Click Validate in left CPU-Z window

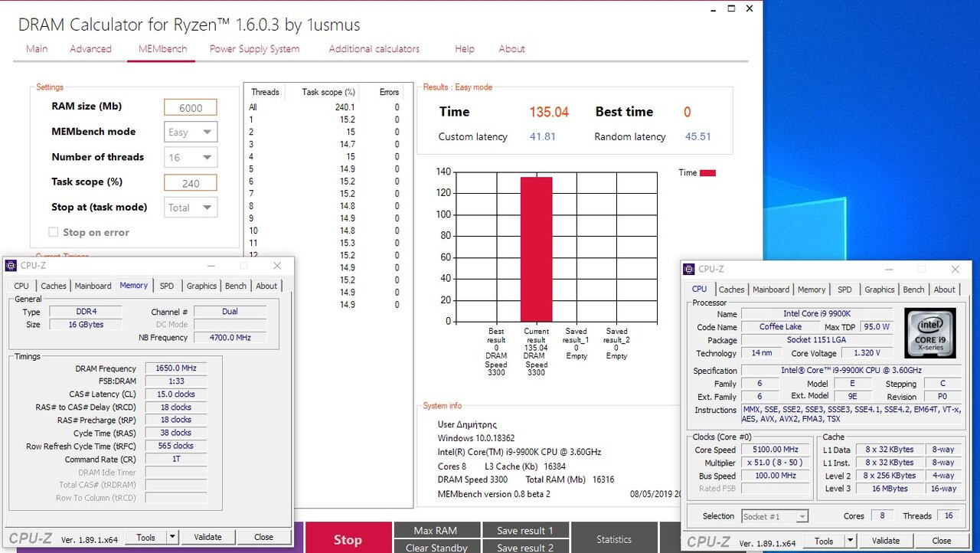coord(207,537)
